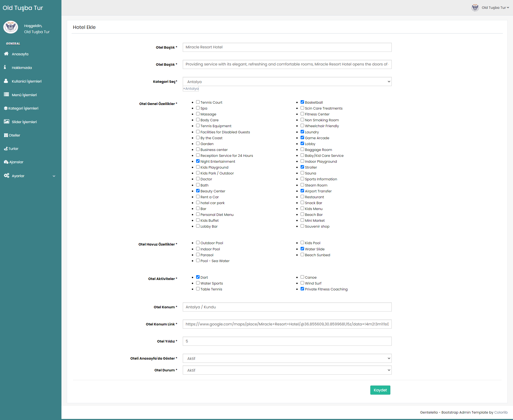Open Ajanslar in the sidebar

coord(16,162)
